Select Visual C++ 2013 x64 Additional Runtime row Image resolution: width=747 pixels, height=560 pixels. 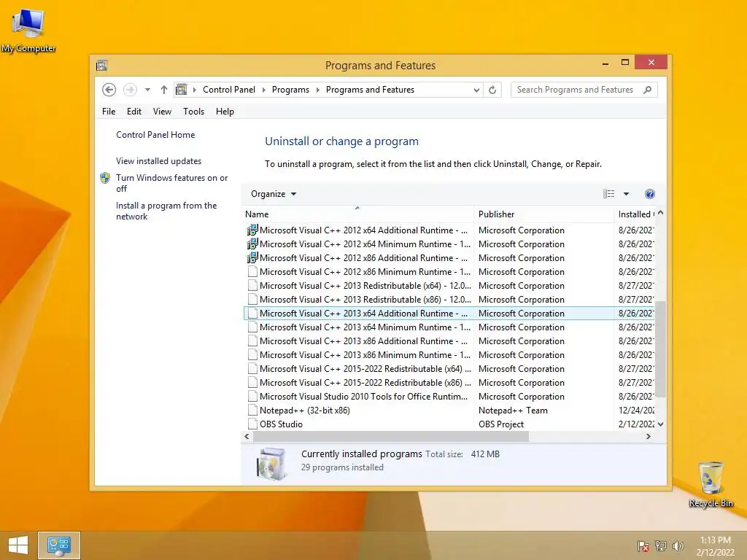[x=449, y=314]
